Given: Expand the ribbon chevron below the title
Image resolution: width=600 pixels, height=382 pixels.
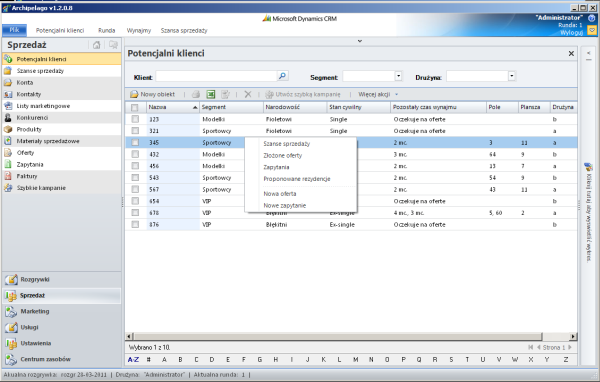Looking at the screenshot, I should pos(360,41).
